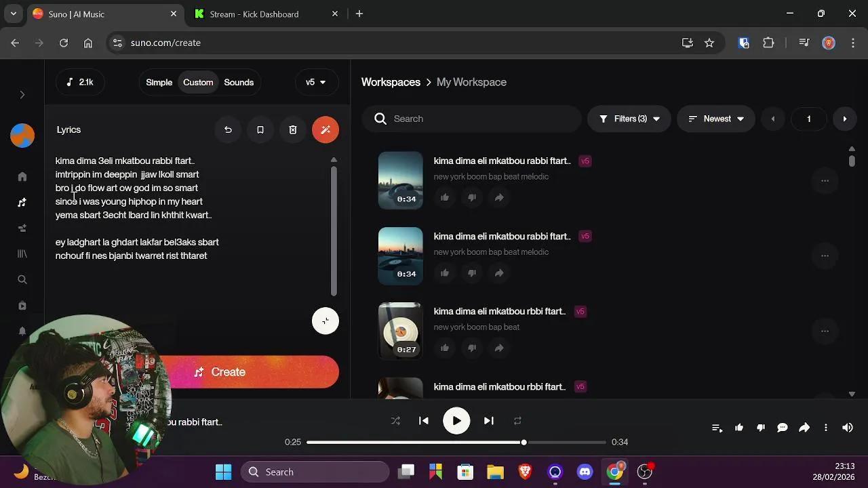Open the v5 model version dropdown

pyautogui.click(x=316, y=82)
